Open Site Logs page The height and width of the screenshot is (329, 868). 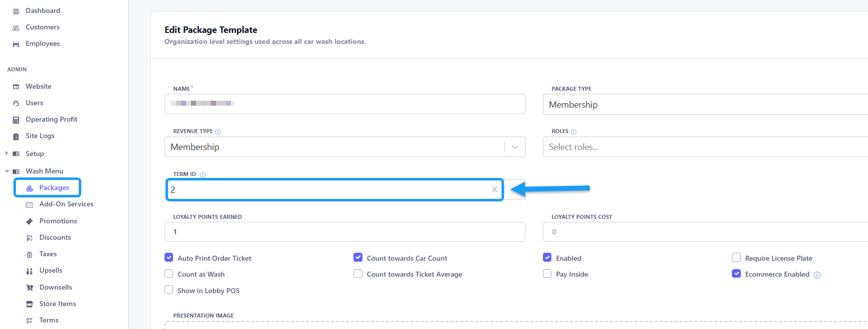40,136
